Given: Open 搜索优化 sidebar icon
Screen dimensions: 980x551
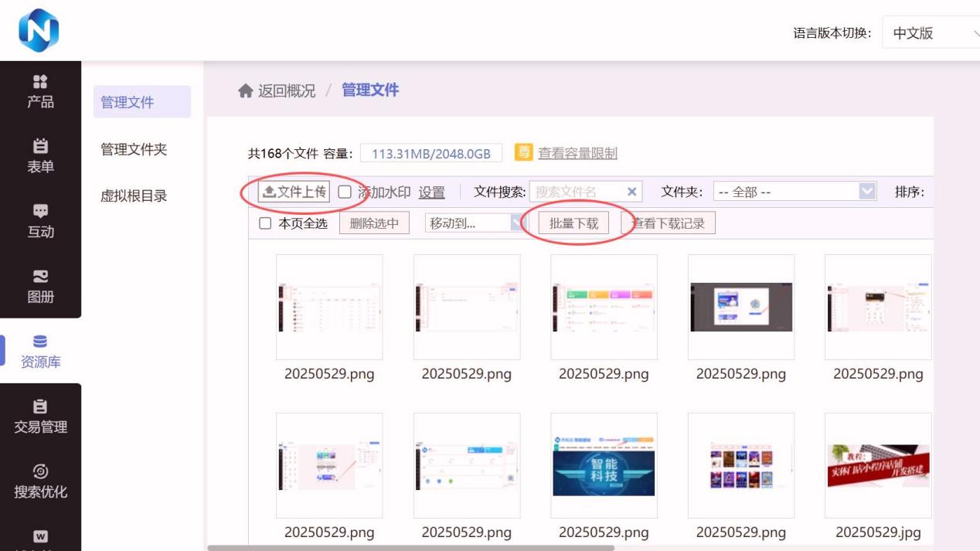Looking at the screenshot, I should 40,471.
